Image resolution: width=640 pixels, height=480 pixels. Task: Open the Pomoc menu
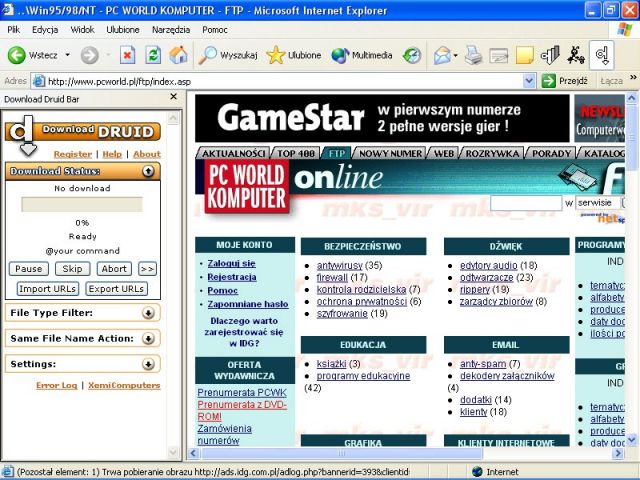point(215,30)
